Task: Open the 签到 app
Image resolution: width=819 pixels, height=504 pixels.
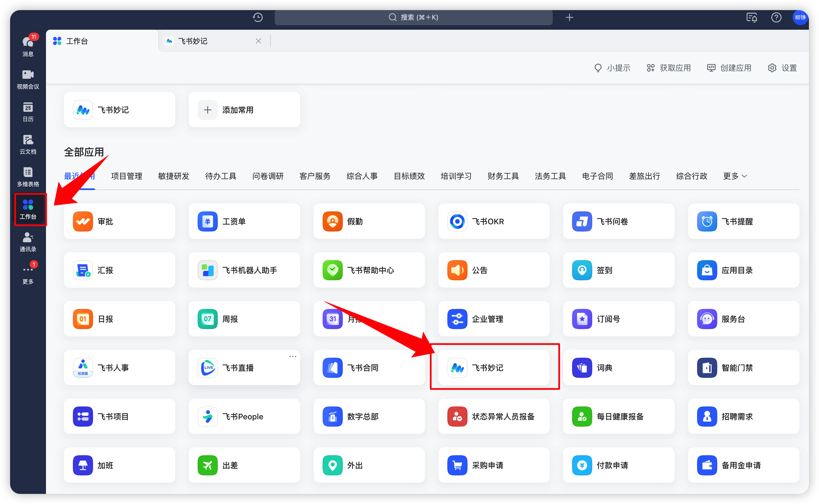Action: (x=619, y=270)
